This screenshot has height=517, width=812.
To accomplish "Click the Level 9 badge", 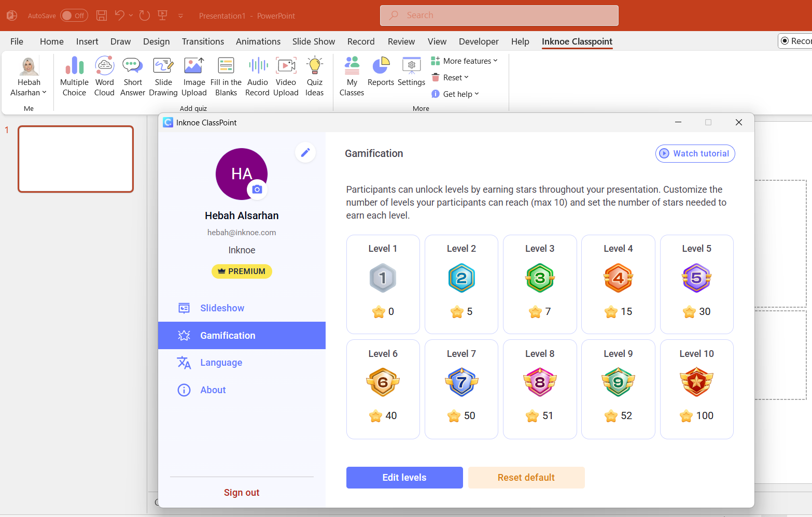I will pyautogui.click(x=619, y=382).
